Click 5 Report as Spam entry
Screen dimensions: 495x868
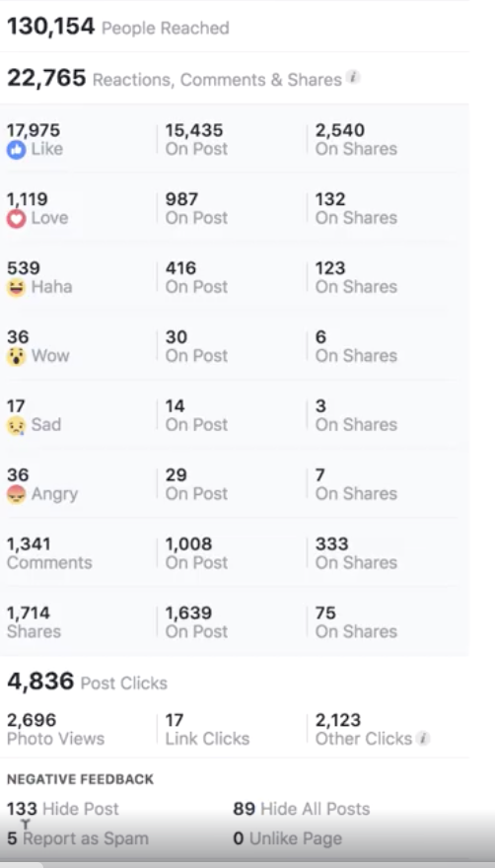(78, 838)
